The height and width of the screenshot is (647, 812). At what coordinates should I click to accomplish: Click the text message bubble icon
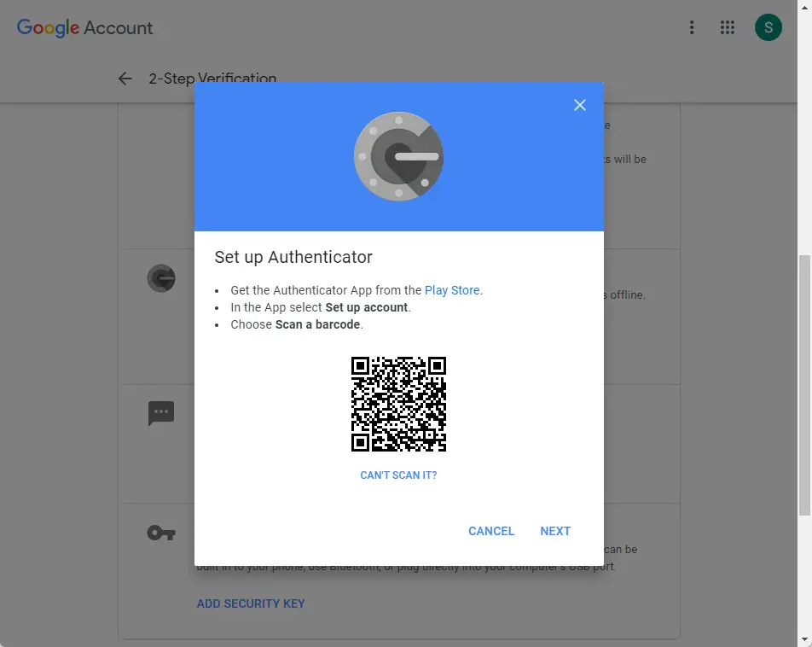point(161,413)
